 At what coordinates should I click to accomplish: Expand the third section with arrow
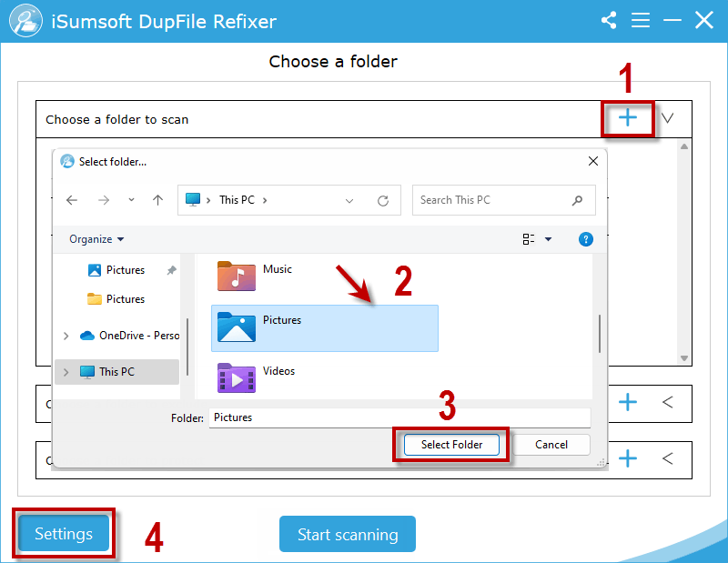click(667, 458)
